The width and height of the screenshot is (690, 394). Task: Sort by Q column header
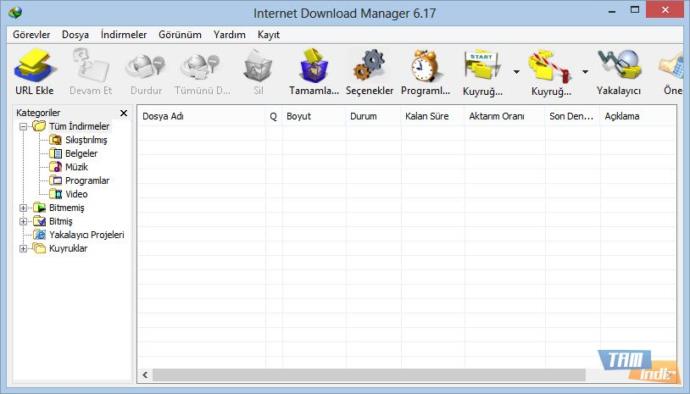[x=273, y=116]
